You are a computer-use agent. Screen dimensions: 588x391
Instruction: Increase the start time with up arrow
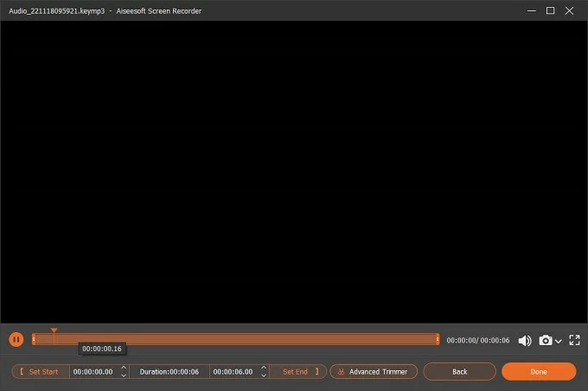tap(124, 368)
